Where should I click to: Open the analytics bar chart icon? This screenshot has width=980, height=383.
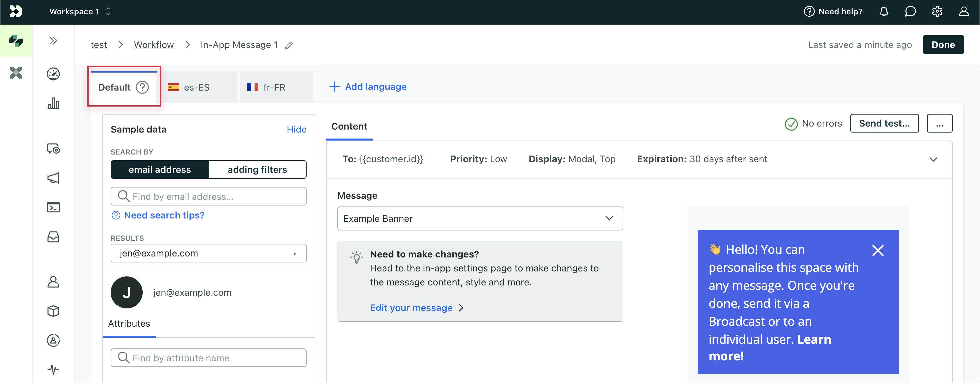pyautogui.click(x=53, y=103)
